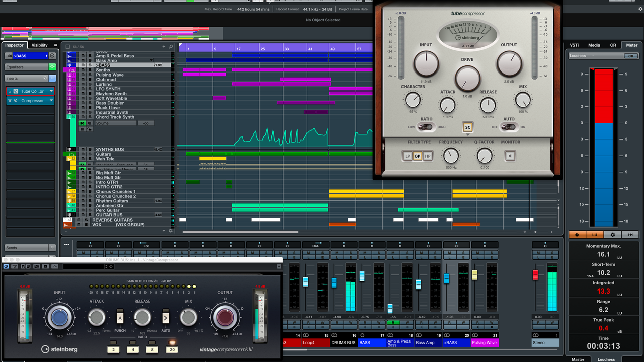Open mixer options three-dots icon
The image size is (644, 362).
[x=67, y=245]
